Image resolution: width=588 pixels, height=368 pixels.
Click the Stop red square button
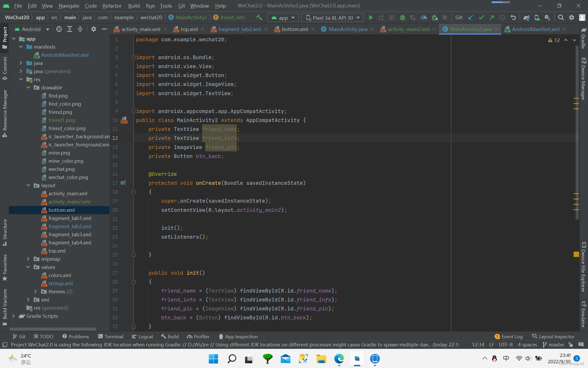point(445,18)
